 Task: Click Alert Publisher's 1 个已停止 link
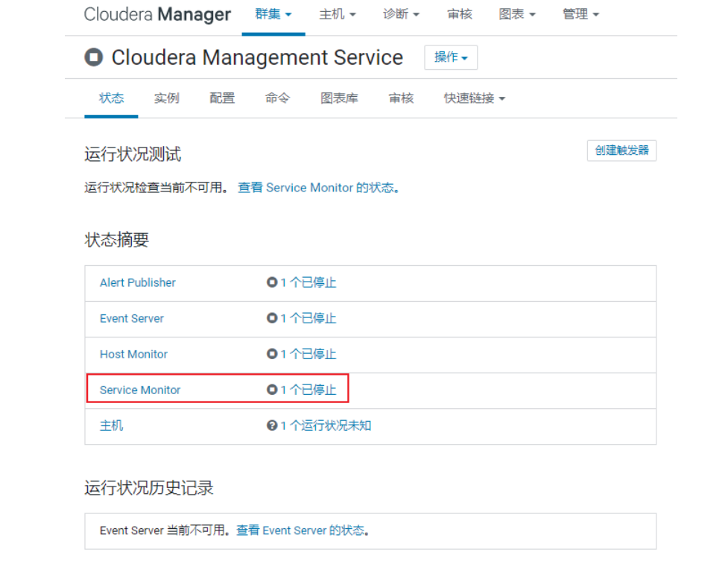pos(308,282)
